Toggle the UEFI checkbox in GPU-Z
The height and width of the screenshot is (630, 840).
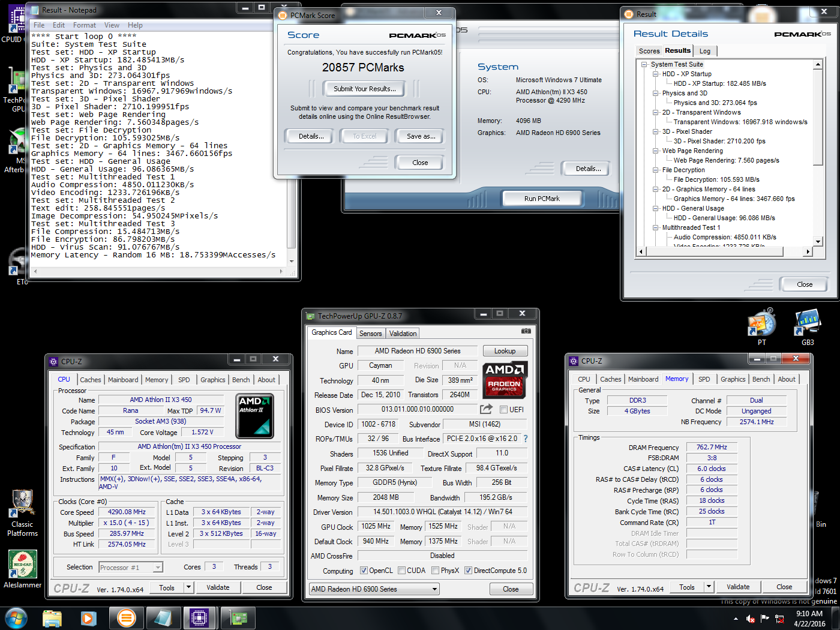[x=504, y=409]
